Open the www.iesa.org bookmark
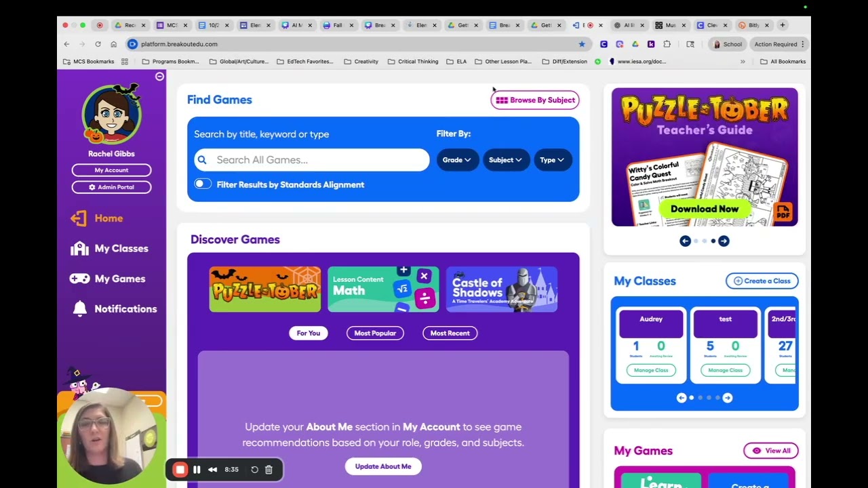The image size is (868, 488). (x=637, y=62)
